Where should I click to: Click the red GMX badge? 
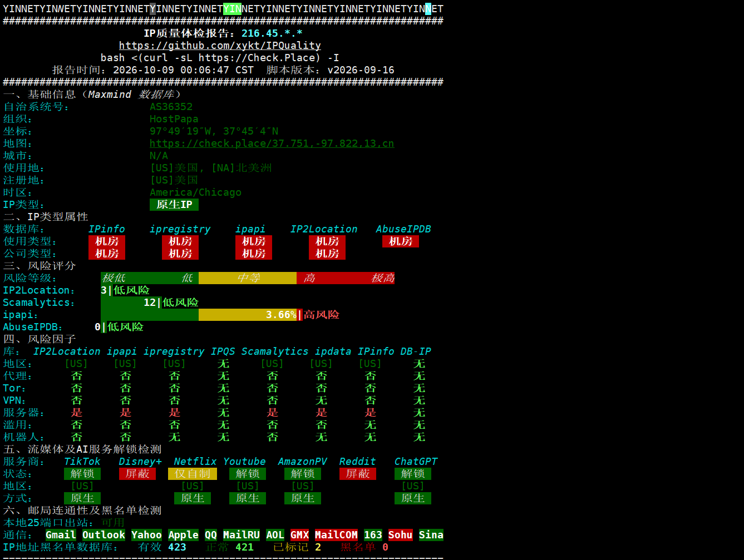click(299, 535)
